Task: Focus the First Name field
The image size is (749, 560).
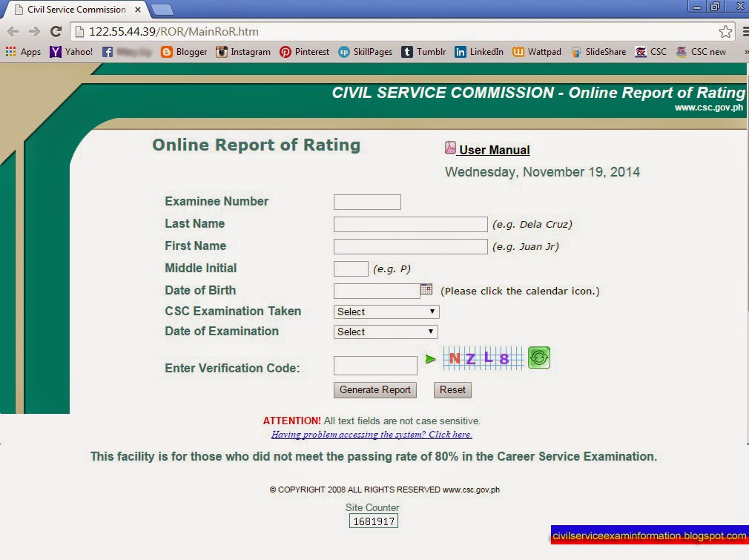Action: click(x=410, y=246)
